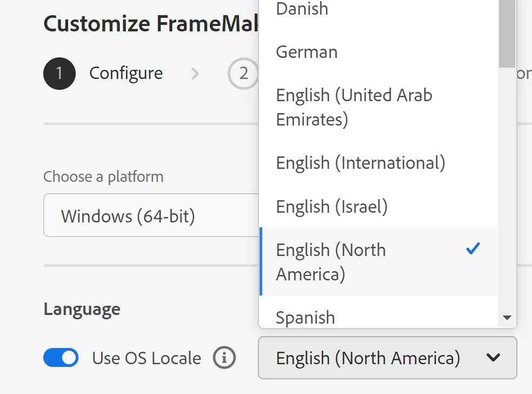Choose German in the language list
Screen dimensions: 532x394
(307, 52)
